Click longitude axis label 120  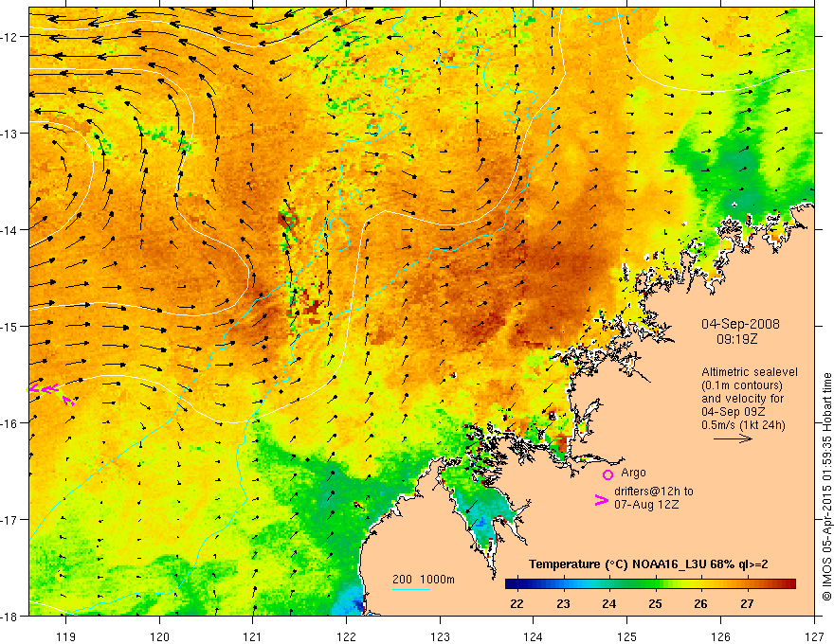(159, 636)
